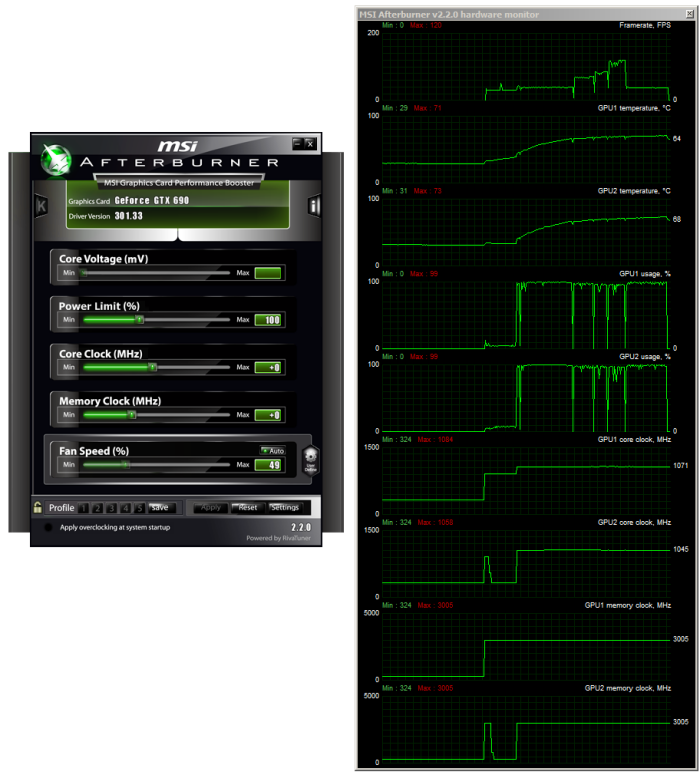This screenshot has width=700, height=775.
Task: Select profile slot 5
Action: click(x=139, y=508)
